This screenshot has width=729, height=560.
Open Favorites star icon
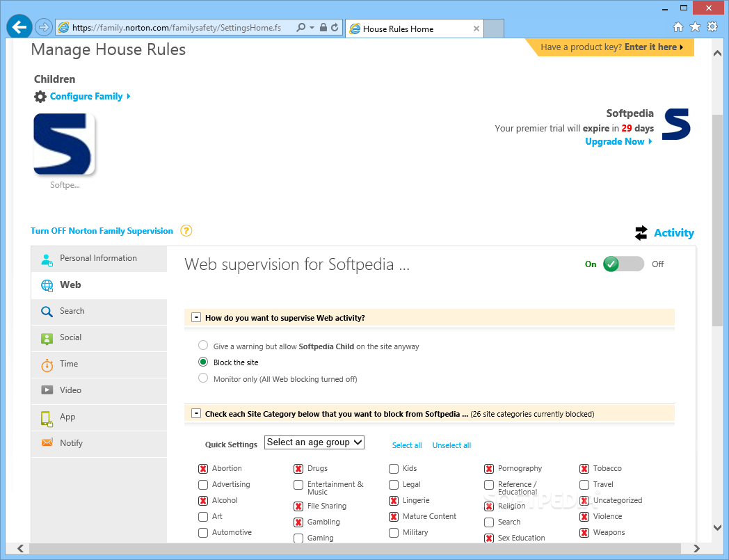click(695, 27)
